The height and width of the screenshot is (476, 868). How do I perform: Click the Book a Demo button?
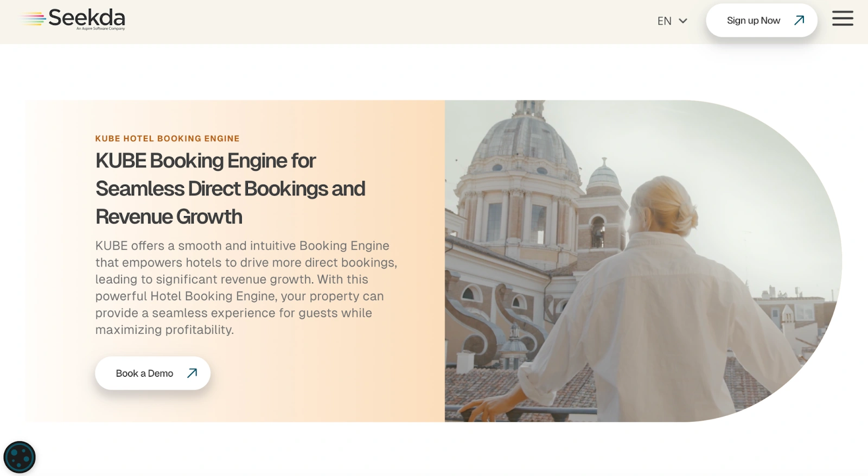pyautogui.click(x=152, y=373)
